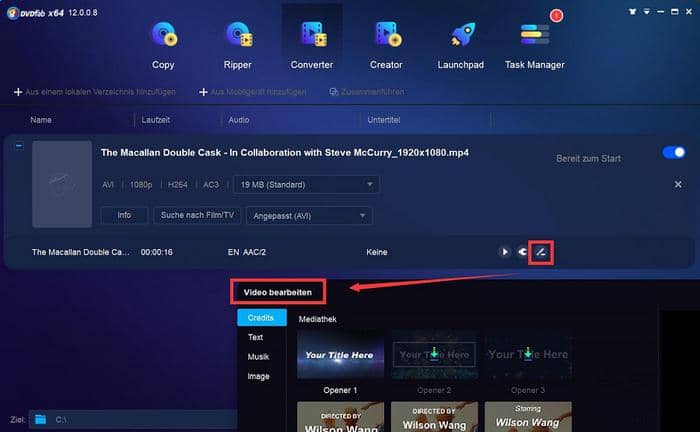
Task: Download the Opener 3 template
Action: pos(528,353)
